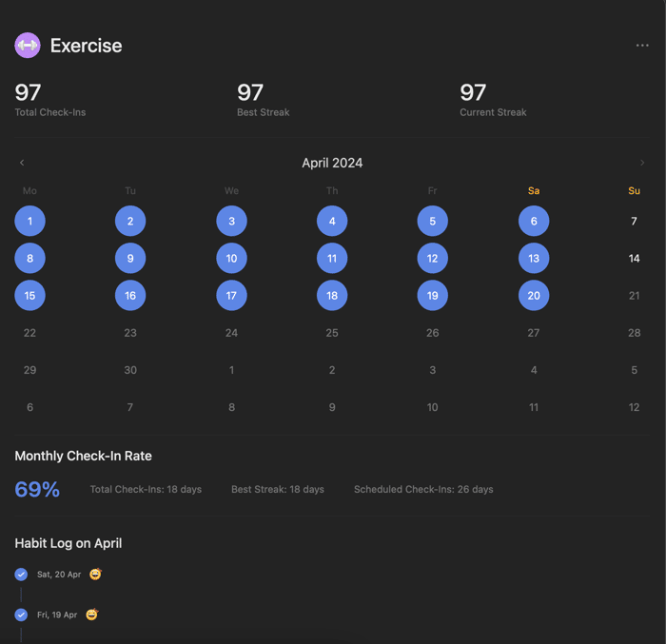Click day 22 in the calendar
The width and height of the screenshot is (666, 644).
point(29,333)
